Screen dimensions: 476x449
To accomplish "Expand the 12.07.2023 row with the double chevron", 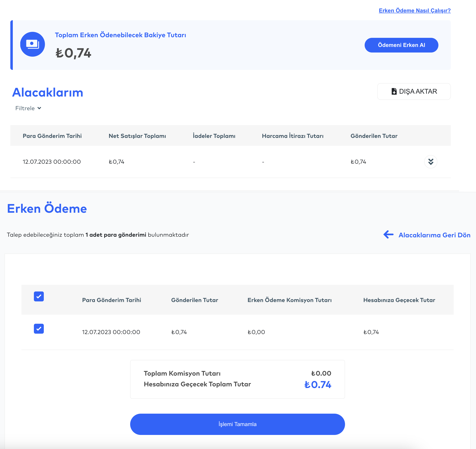I will click(x=430, y=162).
